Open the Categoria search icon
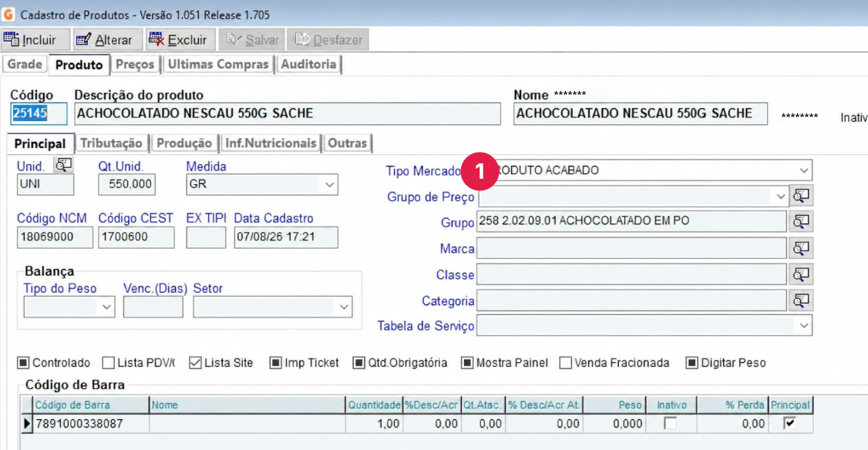 point(800,300)
